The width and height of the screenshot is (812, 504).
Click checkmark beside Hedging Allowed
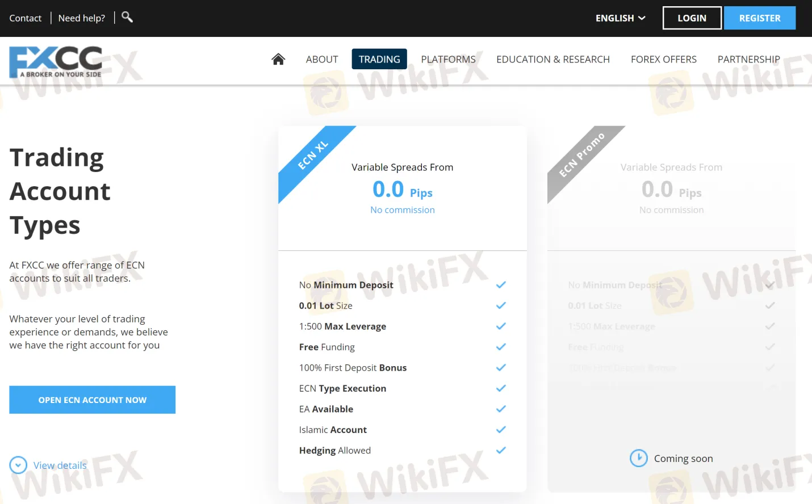pos(501,451)
